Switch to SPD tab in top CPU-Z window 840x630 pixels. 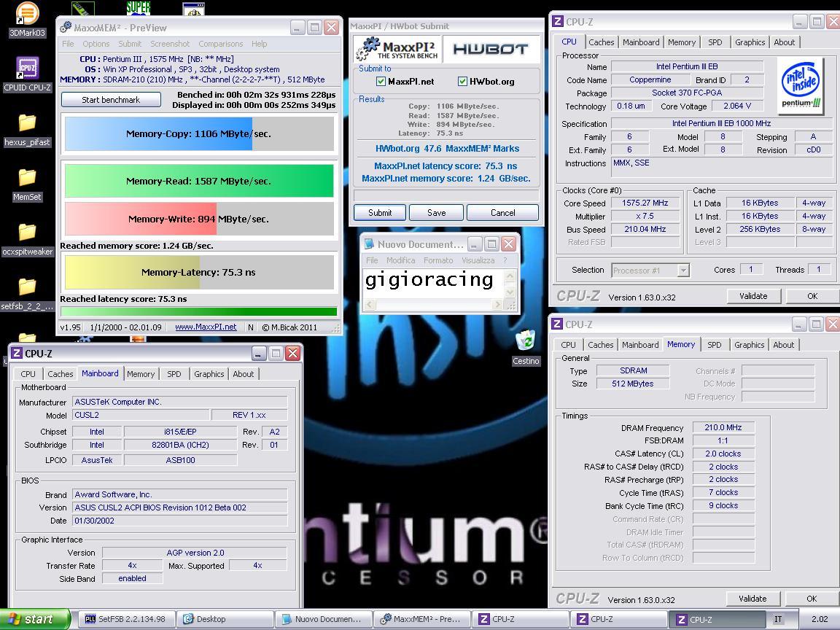(715, 42)
